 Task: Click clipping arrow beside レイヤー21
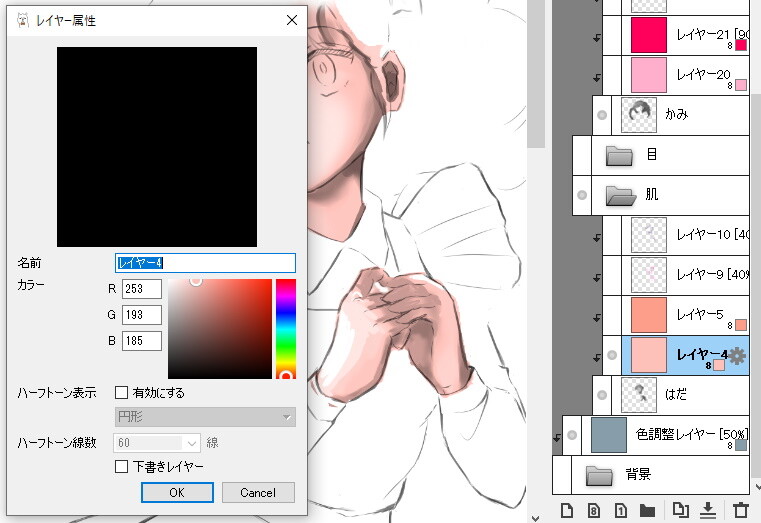(596, 38)
